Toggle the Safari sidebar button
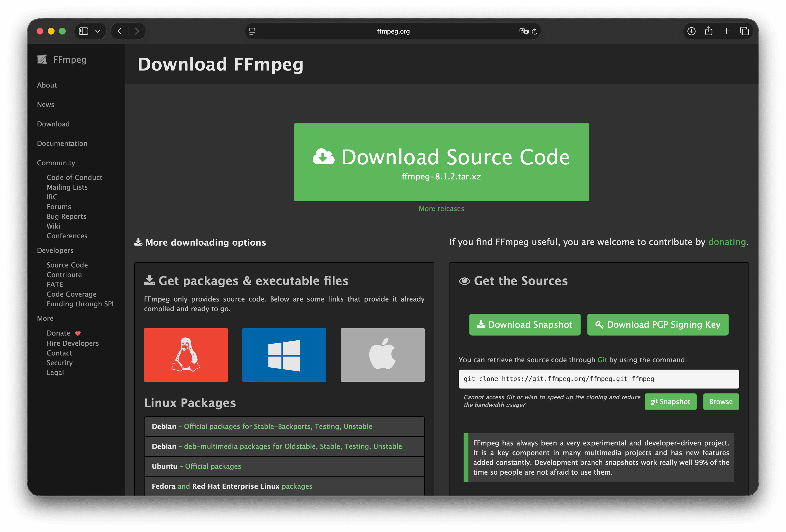Viewport: 786px width, 532px height. [x=83, y=31]
